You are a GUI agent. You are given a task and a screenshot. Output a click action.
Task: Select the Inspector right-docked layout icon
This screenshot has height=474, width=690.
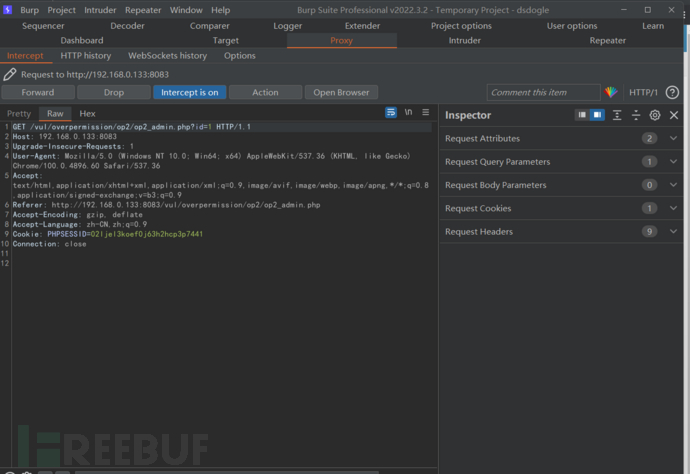597,115
